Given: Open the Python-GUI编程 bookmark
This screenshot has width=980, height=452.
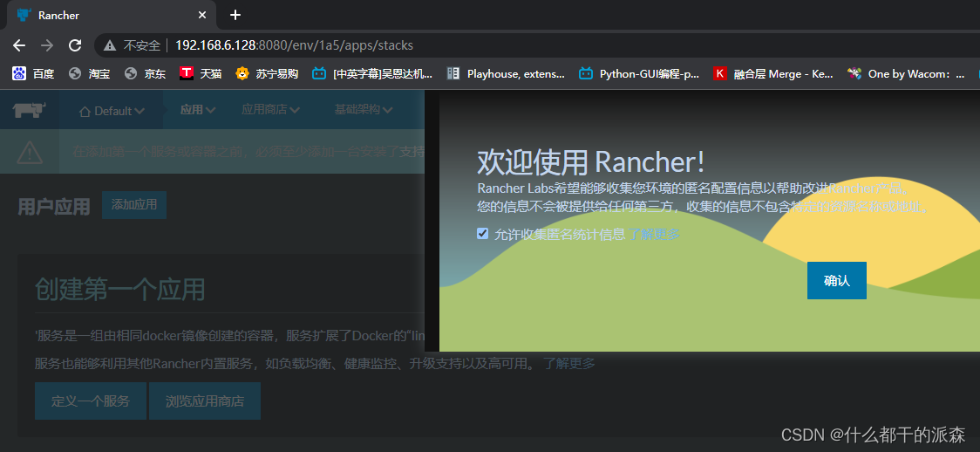Looking at the screenshot, I should (x=639, y=74).
